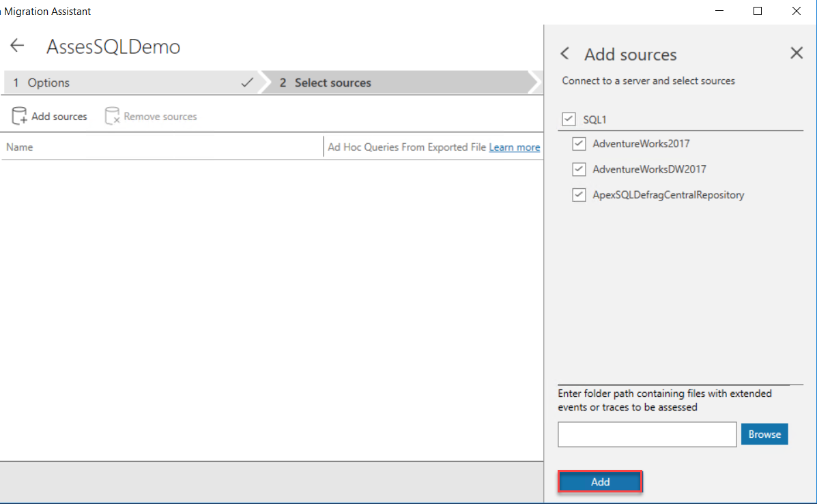Go back using Add sources panel chevron
Image resolution: width=817 pixels, height=504 pixels.
(564, 54)
